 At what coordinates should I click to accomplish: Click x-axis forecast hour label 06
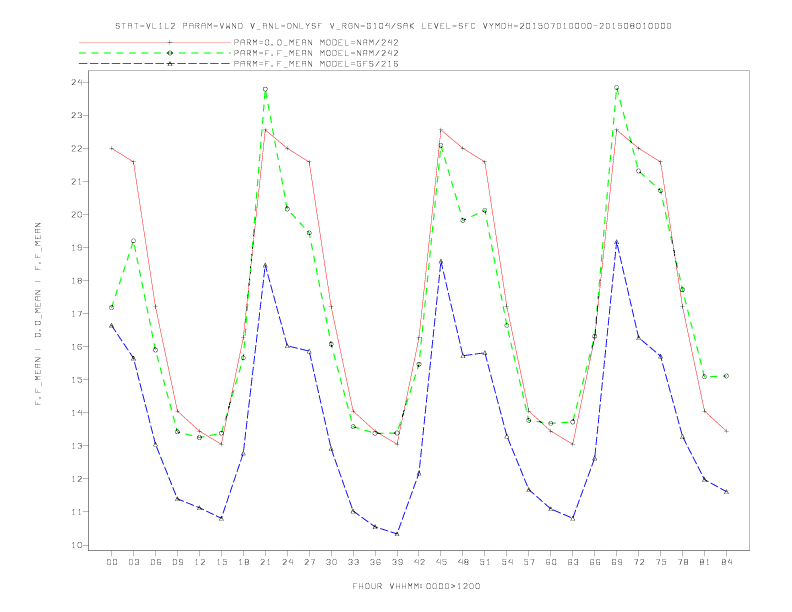click(x=156, y=562)
